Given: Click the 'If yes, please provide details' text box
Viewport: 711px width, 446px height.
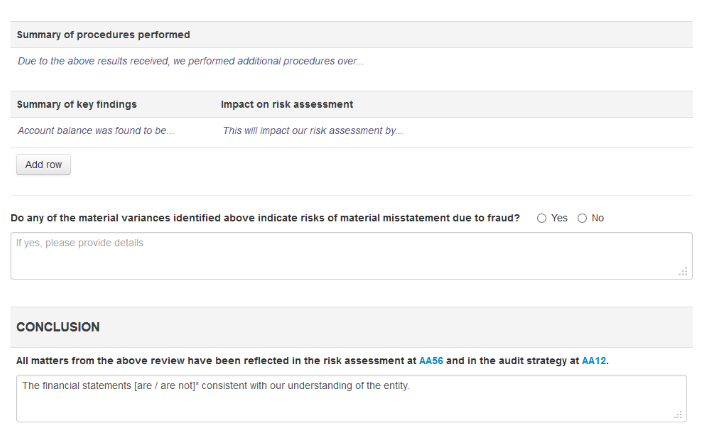Looking at the screenshot, I should coord(350,256).
